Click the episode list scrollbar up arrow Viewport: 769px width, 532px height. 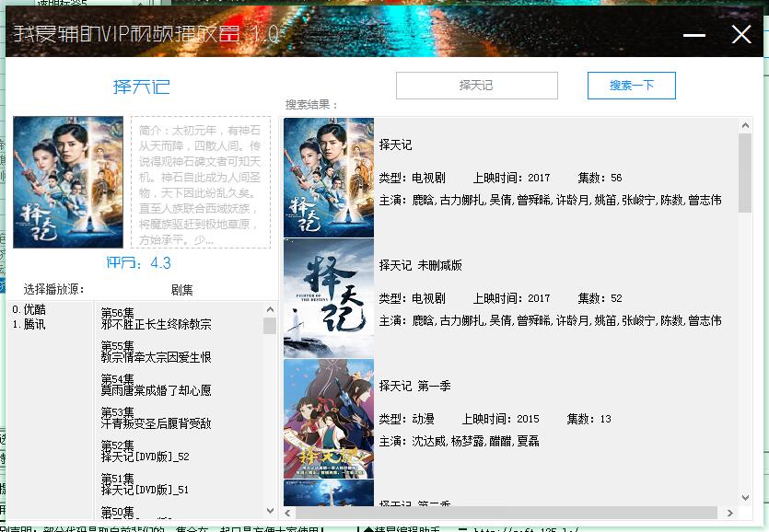(270, 310)
